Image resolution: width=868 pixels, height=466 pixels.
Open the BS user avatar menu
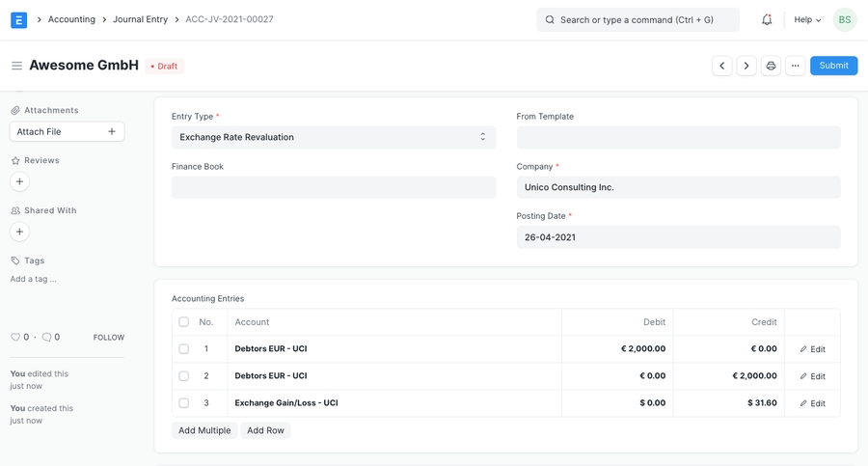tap(844, 19)
